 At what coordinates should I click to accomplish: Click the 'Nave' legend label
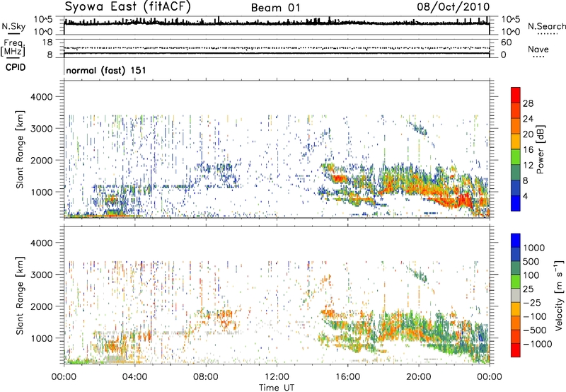coord(538,49)
